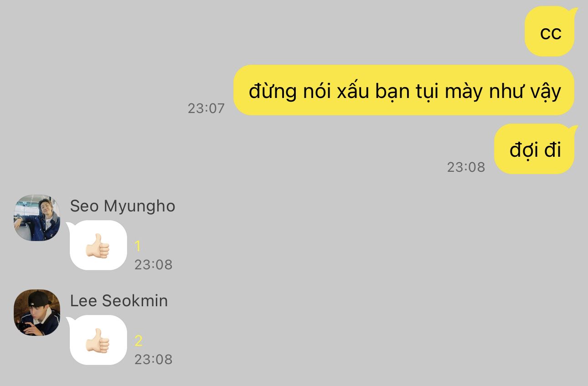Tap the white bubble from Seo Myungho
Screen dimensions: 588x386
(x=98, y=245)
